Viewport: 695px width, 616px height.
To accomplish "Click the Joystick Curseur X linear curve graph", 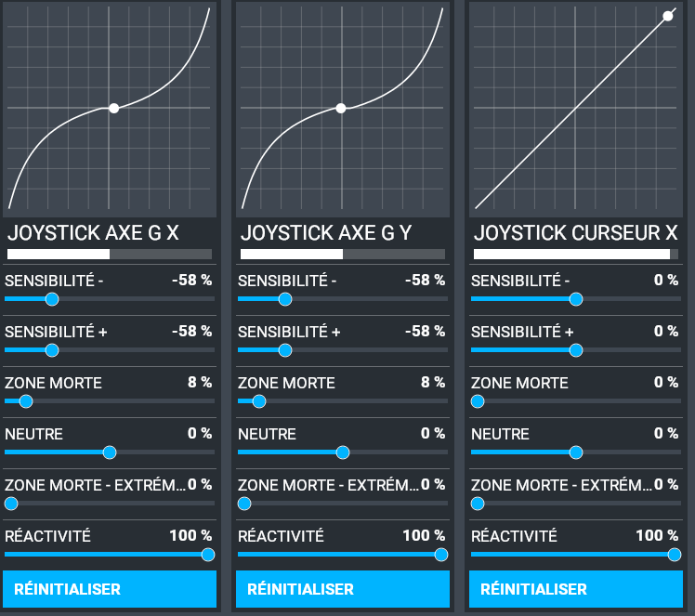I will (576, 109).
